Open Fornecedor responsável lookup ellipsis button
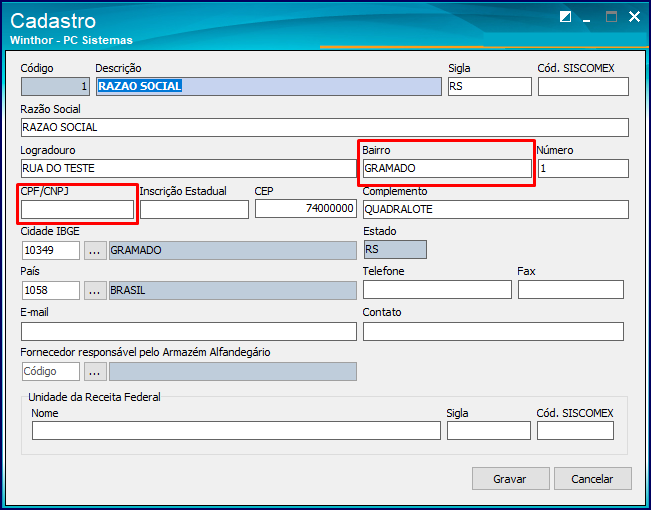651x510 pixels. coord(95,371)
